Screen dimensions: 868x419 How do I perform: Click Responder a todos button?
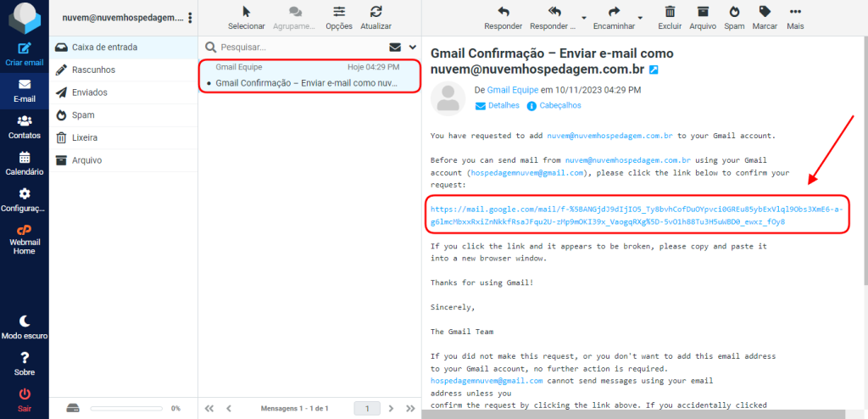click(x=553, y=18)
